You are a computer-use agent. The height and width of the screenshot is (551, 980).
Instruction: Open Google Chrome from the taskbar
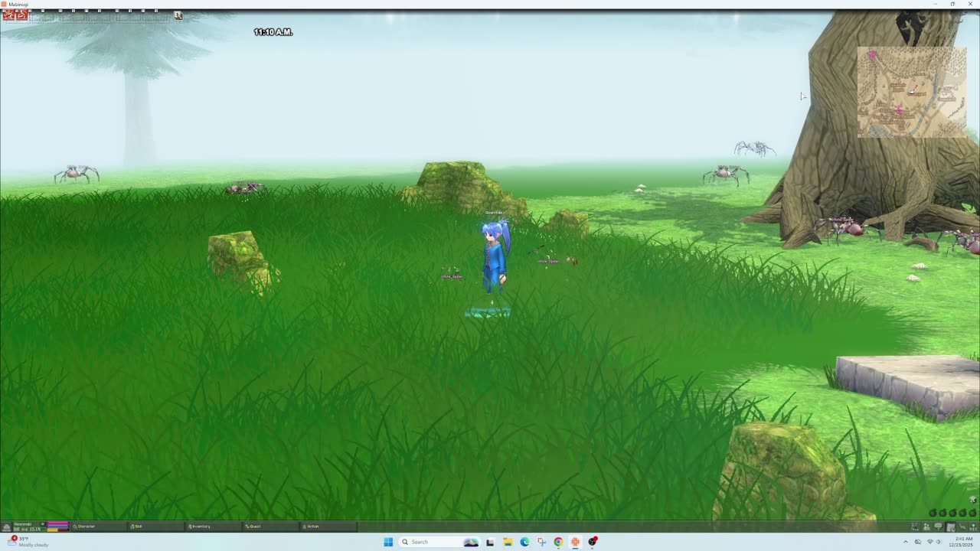[x=558, y=542]
